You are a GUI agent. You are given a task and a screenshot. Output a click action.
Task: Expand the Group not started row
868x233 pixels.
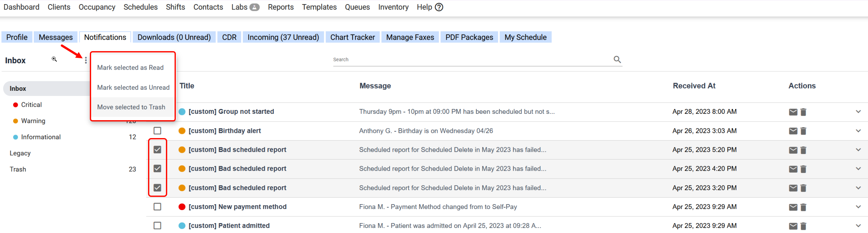[x=858, y=112]
